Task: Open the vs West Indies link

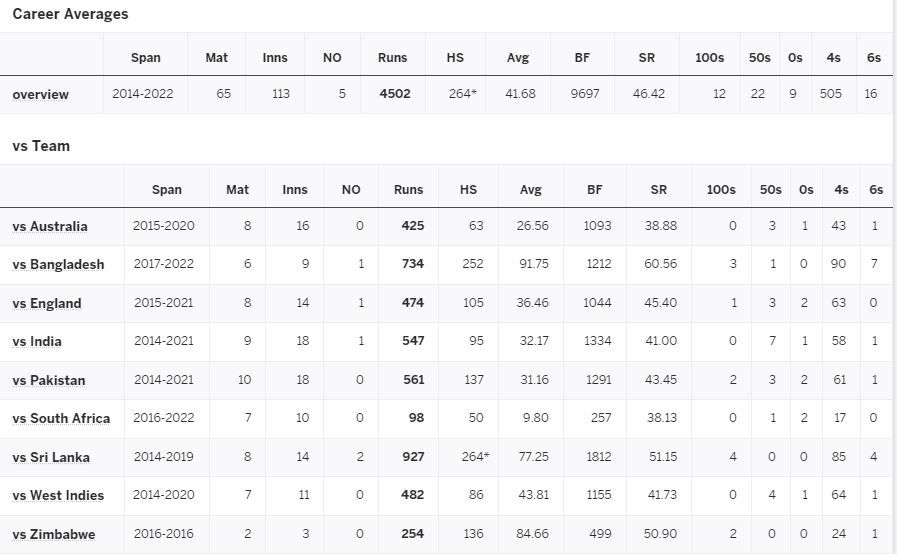Action: point(59,496)
